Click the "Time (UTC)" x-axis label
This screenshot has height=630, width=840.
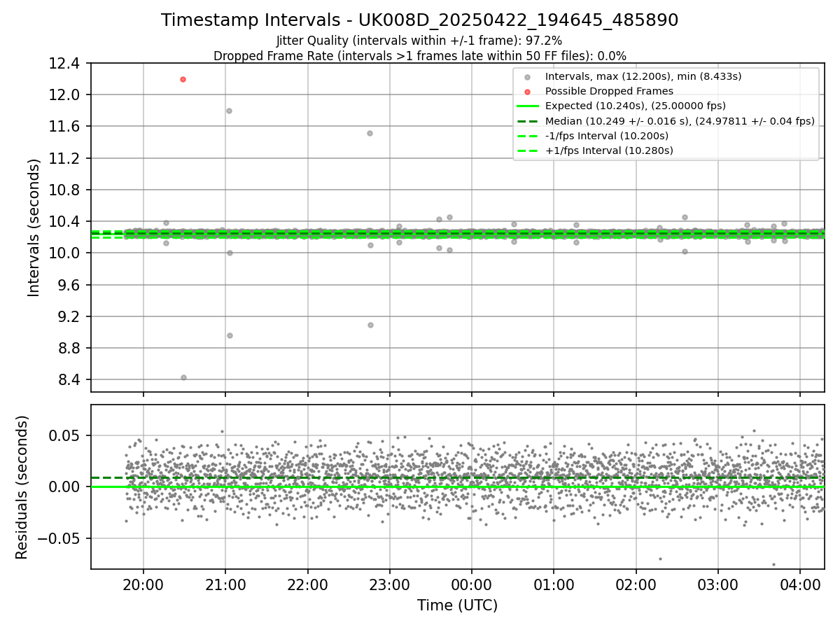tap(457, 605)
